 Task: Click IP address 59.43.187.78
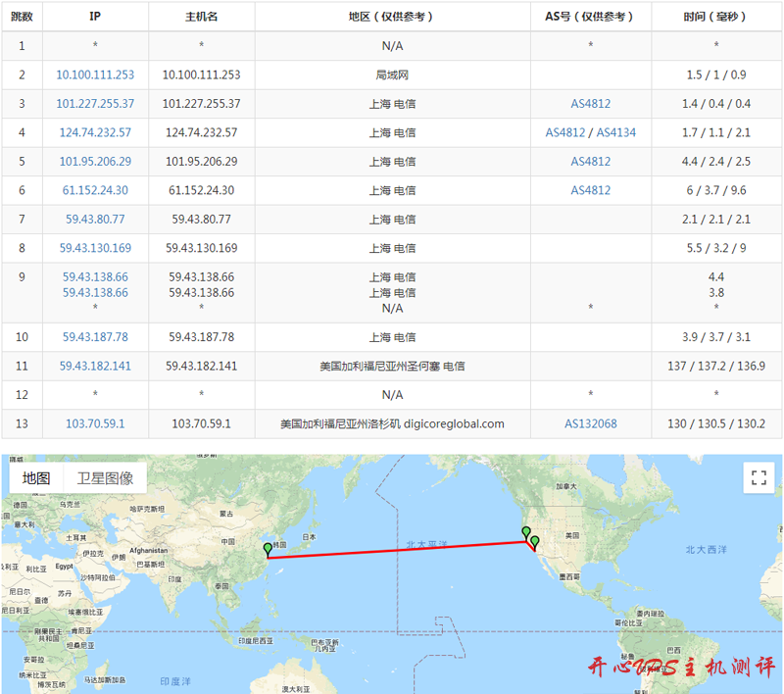pyautogui.click(x=95, y=337)
